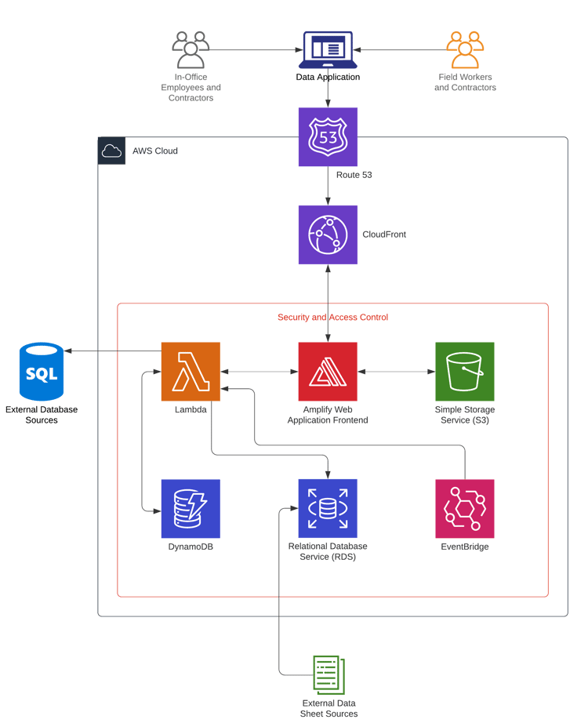
Task: Click the 'Lambda' caption
Action: (x=191, y=409)
